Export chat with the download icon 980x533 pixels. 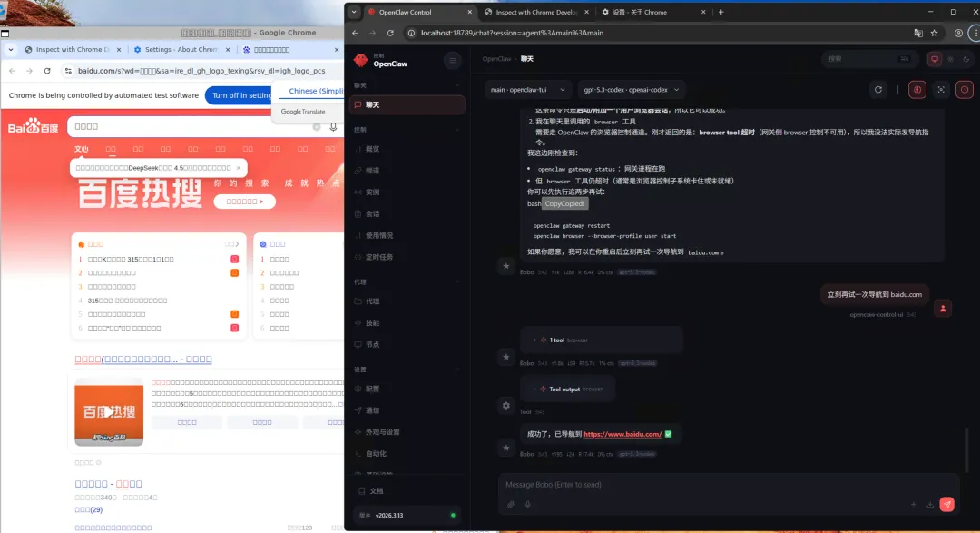pyautogui.click(x=930, y=504)
